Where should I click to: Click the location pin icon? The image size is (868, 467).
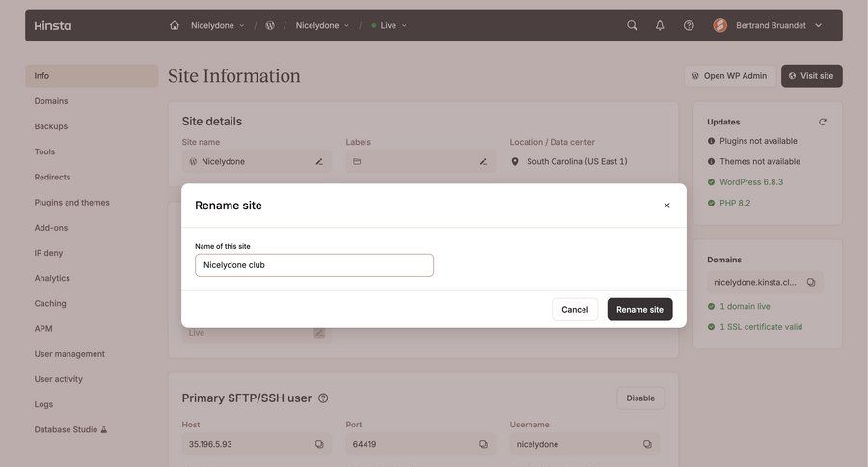pyautogui.click(x=515, y=162)
